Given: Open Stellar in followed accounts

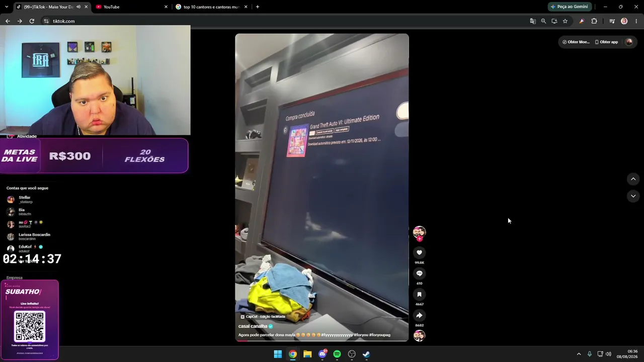Looking at the screenshot, I should coord(25,200).
